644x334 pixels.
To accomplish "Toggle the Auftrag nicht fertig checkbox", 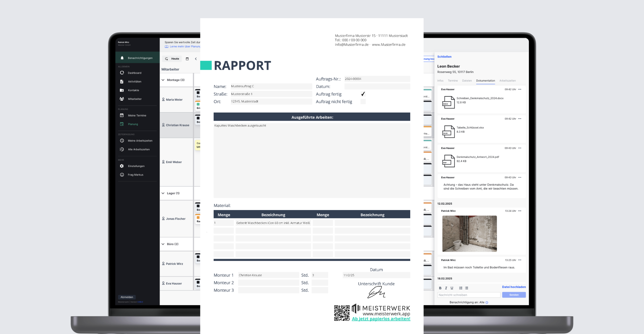I will (363, 101).
